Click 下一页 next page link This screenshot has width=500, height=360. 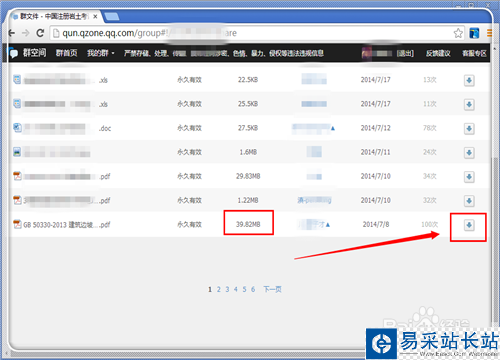point(272,289)
